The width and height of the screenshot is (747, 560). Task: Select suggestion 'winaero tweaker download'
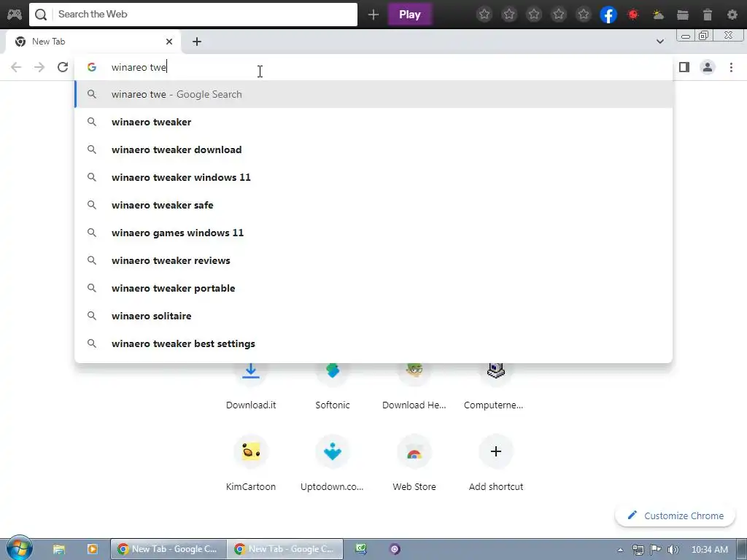coord(373,149)
